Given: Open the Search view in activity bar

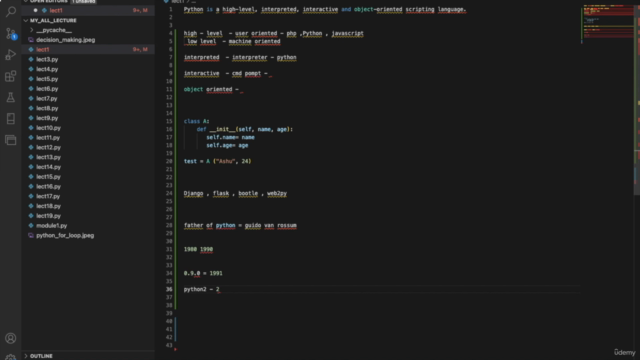Looking at the screenshot, I should tap(11, 11).
